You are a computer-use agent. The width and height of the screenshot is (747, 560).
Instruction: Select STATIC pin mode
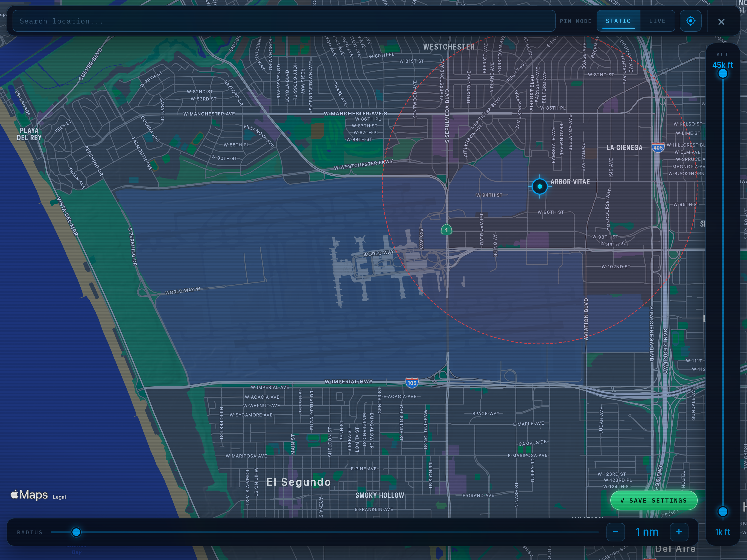(x=618, y=21)
